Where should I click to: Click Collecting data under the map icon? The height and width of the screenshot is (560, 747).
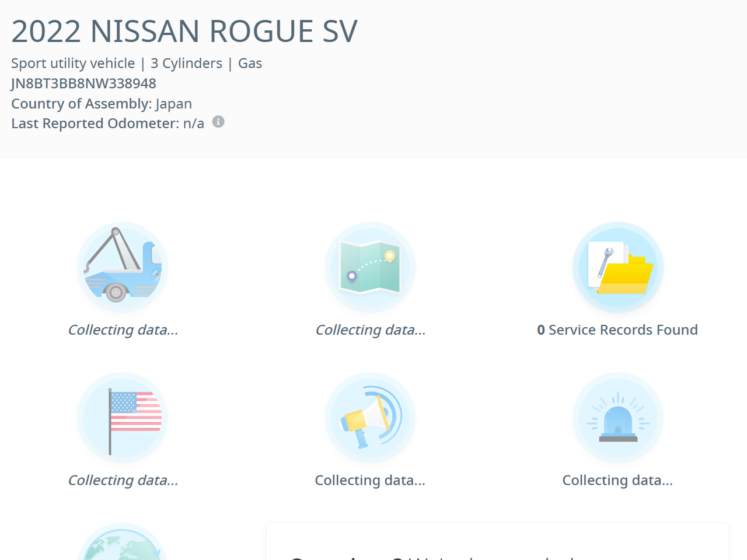370,330
